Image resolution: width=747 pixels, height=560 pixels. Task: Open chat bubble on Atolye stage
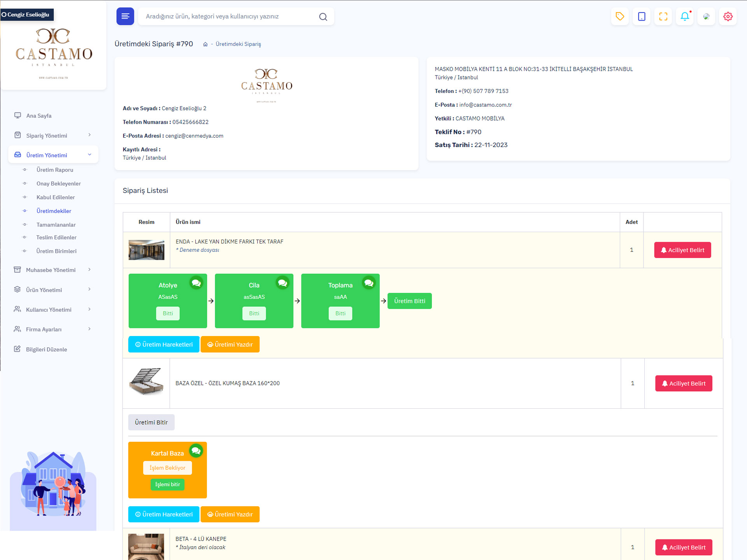click(196, 283)
